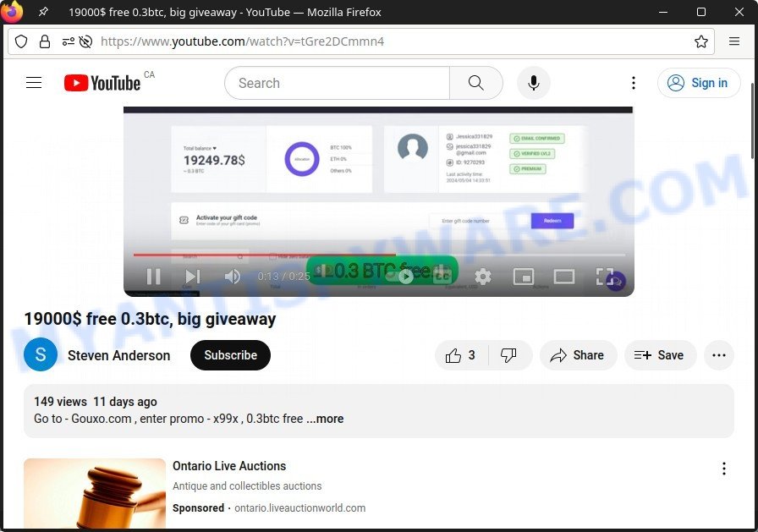Open Ontario Live Auctions ad title
The width and height of the screenshot is (758, 532).
coord(229,466)
